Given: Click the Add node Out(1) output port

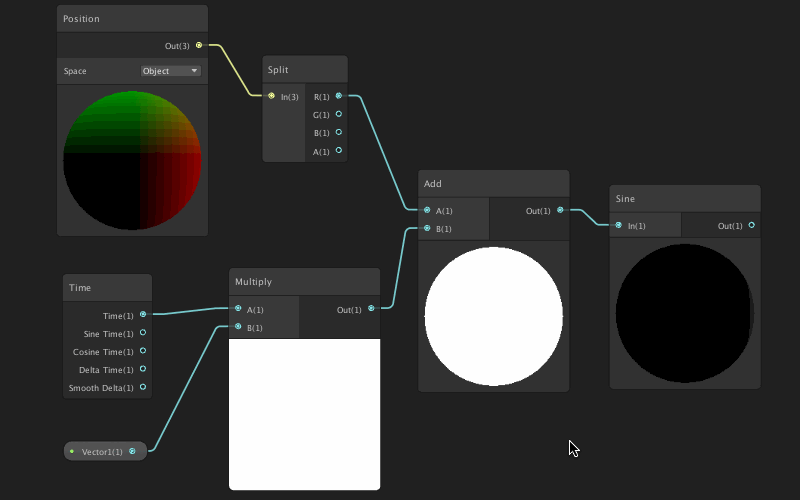Looking at the screenshot, I should (x=560, y=210).
